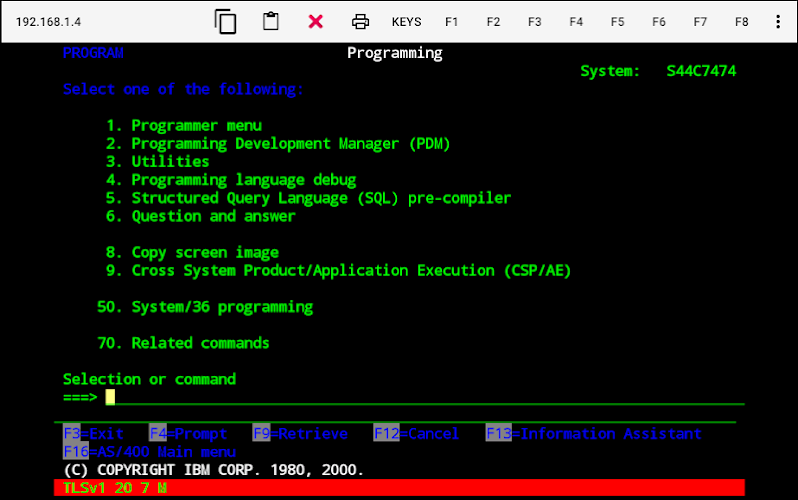Tap the F3 toolbar key
Image resolution: width=798 pixels, height=500 pixels.
(534, 22)
